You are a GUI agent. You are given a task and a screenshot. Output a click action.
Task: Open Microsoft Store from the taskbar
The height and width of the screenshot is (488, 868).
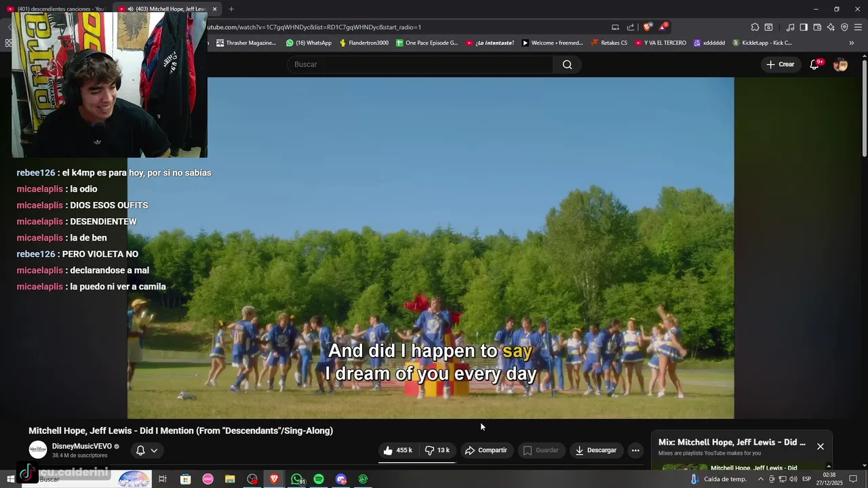(x=185, y=479)
